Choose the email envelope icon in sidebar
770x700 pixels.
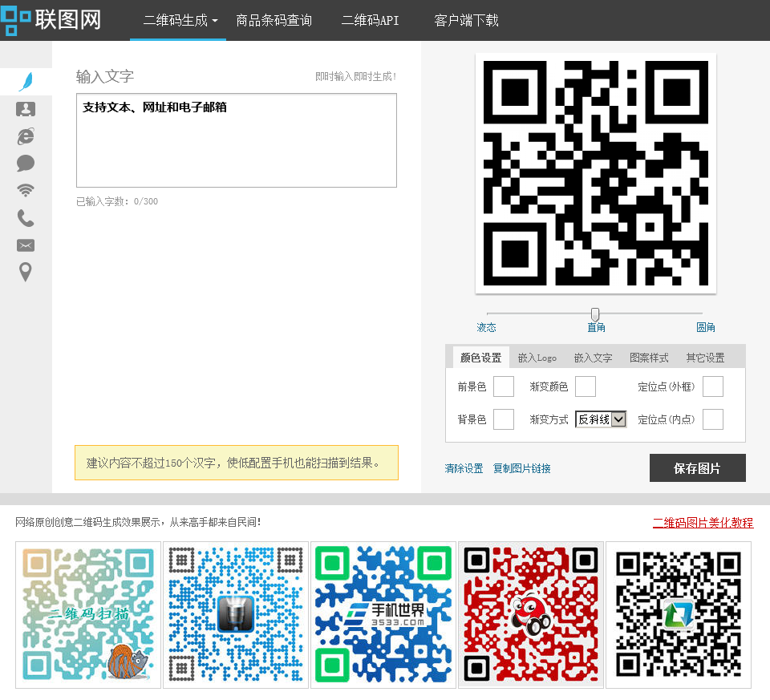coord(26,245)
